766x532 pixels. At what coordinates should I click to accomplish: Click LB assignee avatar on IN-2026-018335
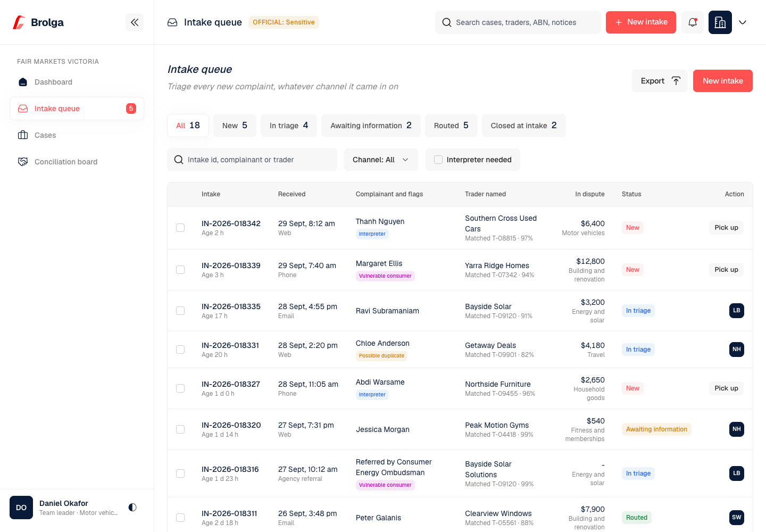point(737,311)
